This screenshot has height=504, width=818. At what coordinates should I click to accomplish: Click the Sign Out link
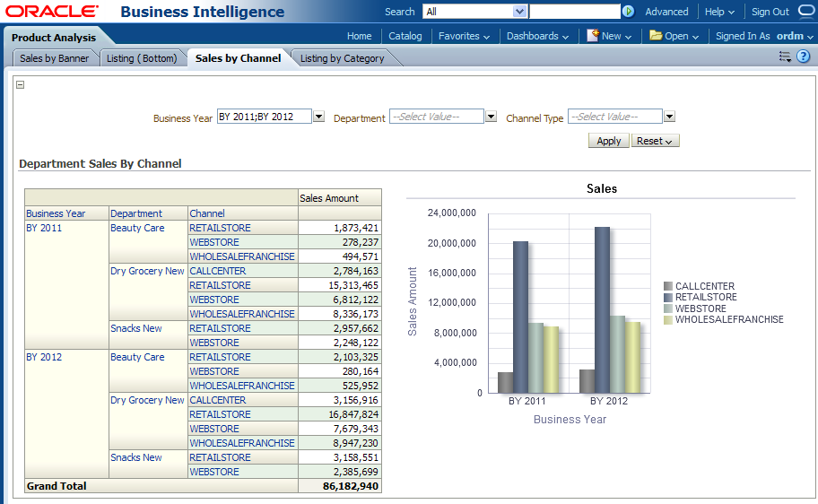click(x=770, y=12)
